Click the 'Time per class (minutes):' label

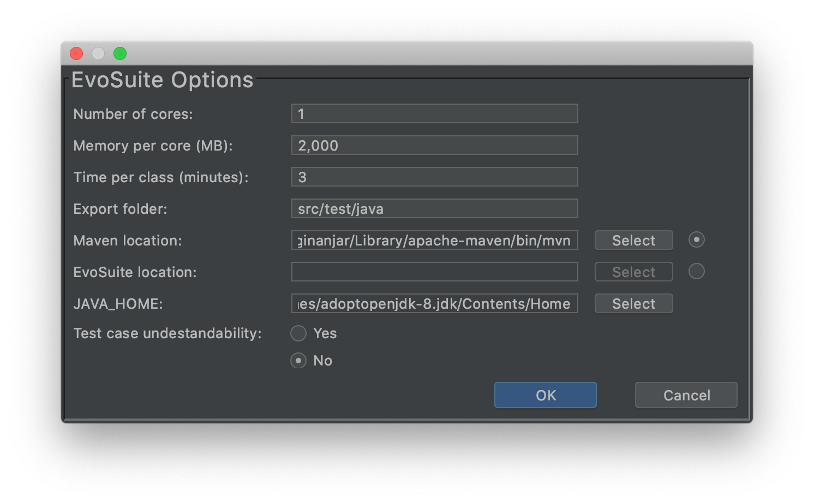tap(161, 177)
